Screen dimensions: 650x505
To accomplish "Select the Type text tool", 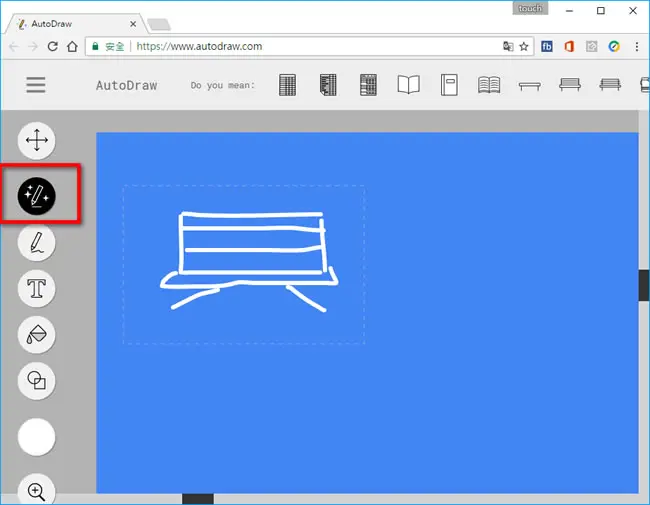I will (x=36, y=288).
